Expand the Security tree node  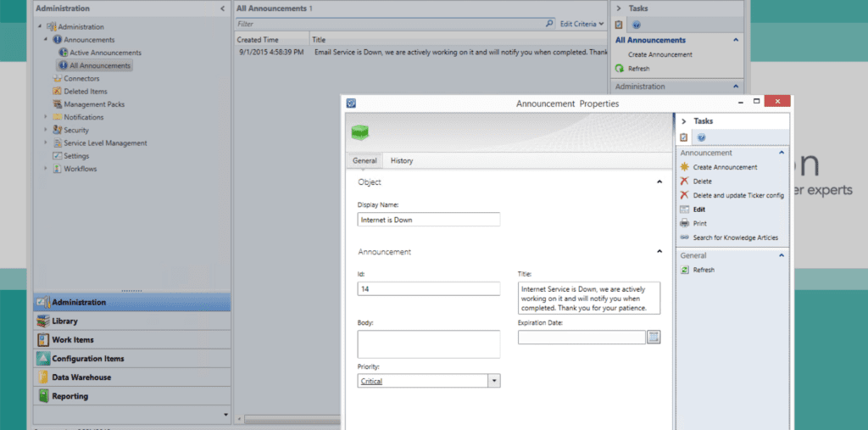pos(46,130)
